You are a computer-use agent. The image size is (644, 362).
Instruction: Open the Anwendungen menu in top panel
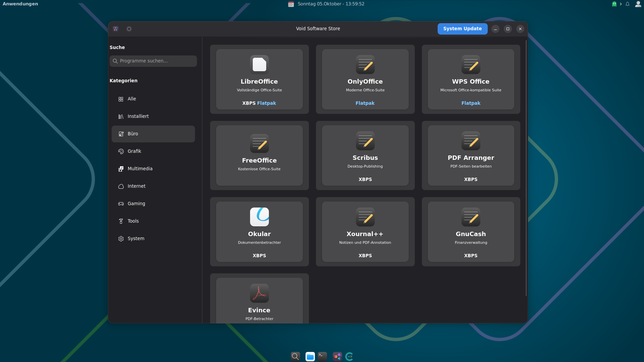21,4
